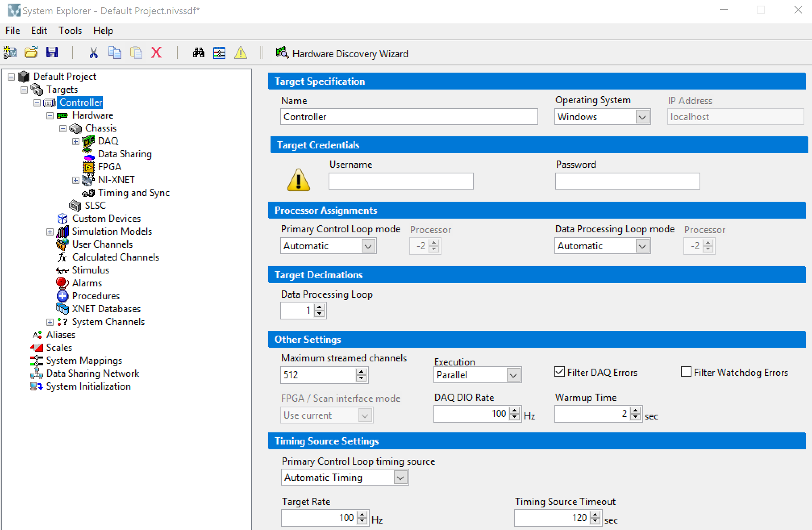Enable Filter Watchdog Errors checkbox
812x530 pixels.
coord(686,372)
